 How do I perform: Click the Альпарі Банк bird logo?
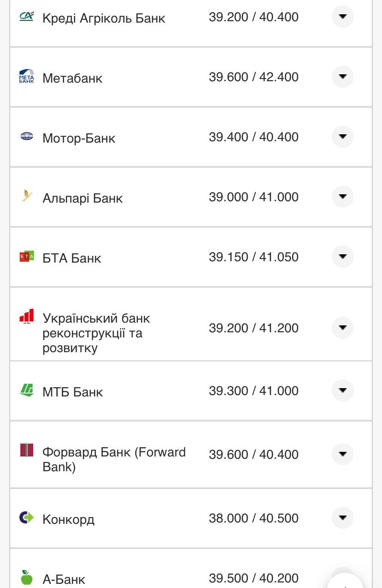[27, 196]
